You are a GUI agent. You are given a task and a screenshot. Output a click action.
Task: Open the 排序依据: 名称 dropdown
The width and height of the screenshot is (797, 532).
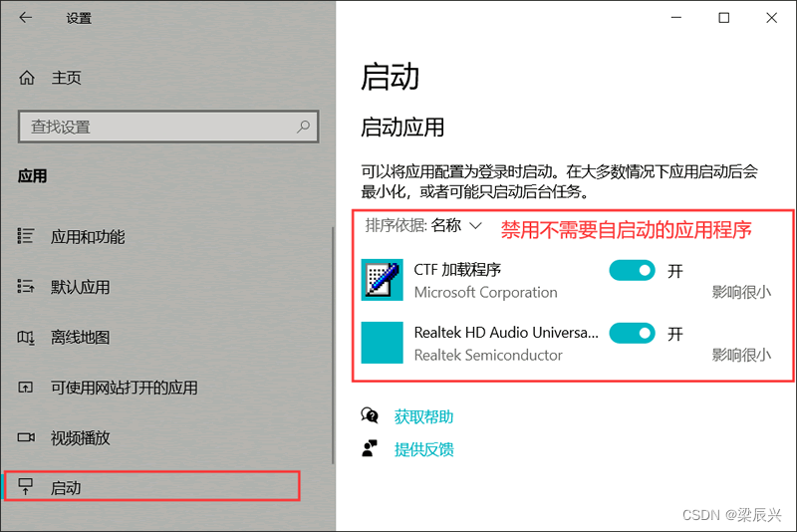tap(422, 225)
